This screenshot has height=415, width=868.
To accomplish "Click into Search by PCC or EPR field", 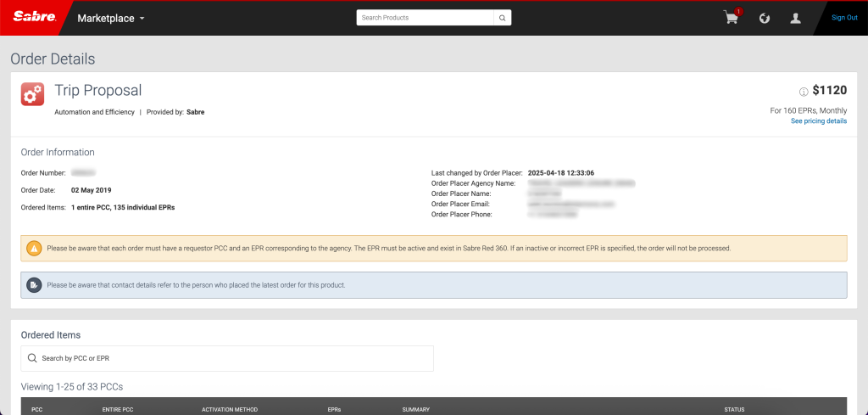I will click(x=227, y=358).
